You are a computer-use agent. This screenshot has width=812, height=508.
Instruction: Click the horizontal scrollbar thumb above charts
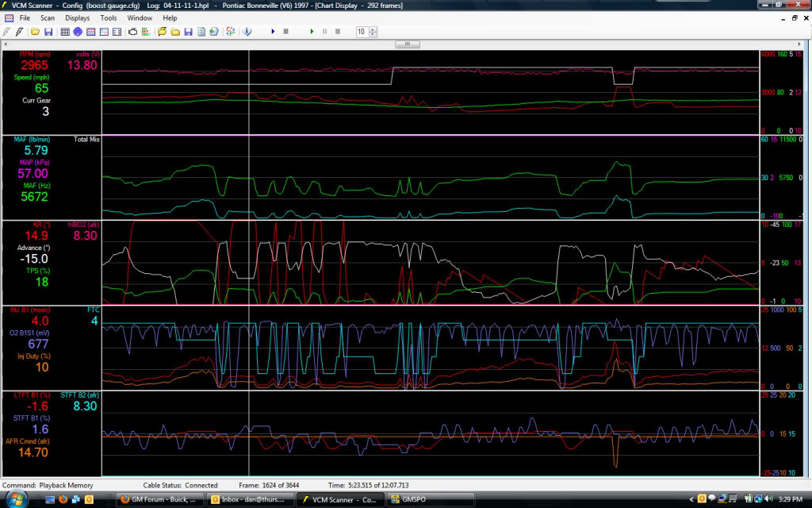[408, 44]
